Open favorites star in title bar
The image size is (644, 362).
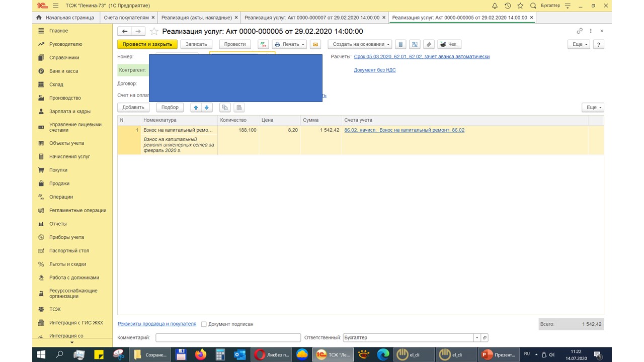tap(520, 6)
